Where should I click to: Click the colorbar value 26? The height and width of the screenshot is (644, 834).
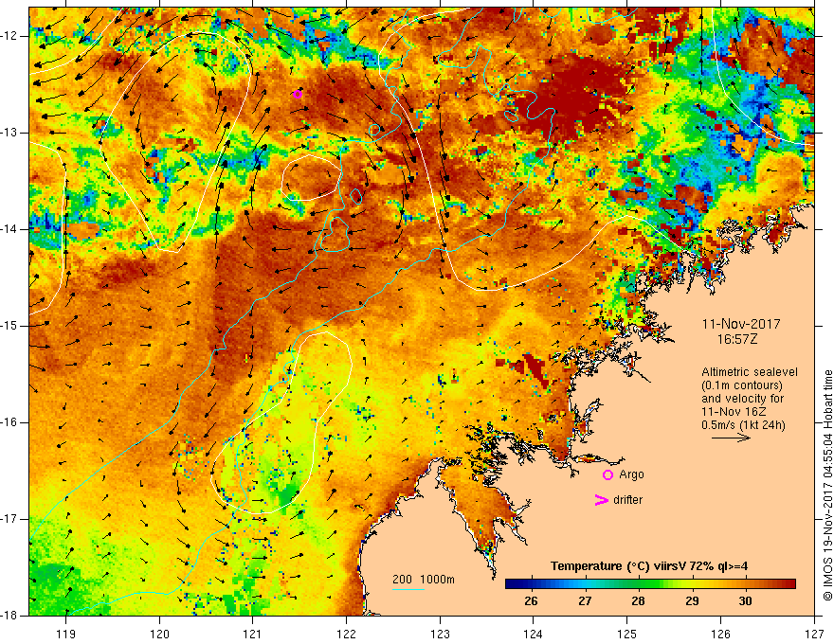531,601
